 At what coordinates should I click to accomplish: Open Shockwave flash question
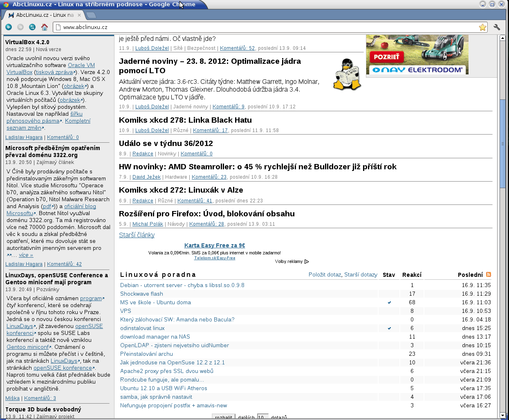(x=141, y=294)
